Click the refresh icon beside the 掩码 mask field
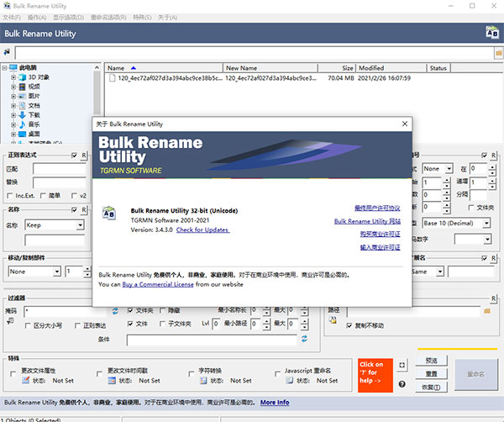 (115, 311)
